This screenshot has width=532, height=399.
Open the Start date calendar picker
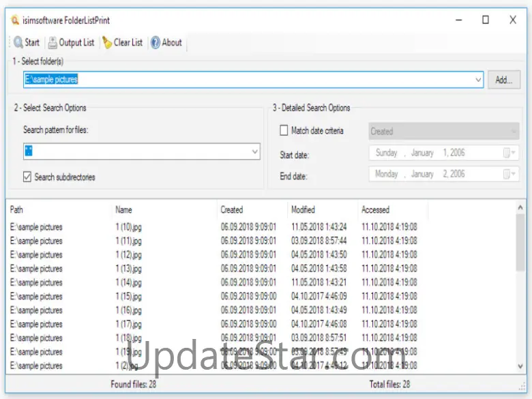click(509, 153)
